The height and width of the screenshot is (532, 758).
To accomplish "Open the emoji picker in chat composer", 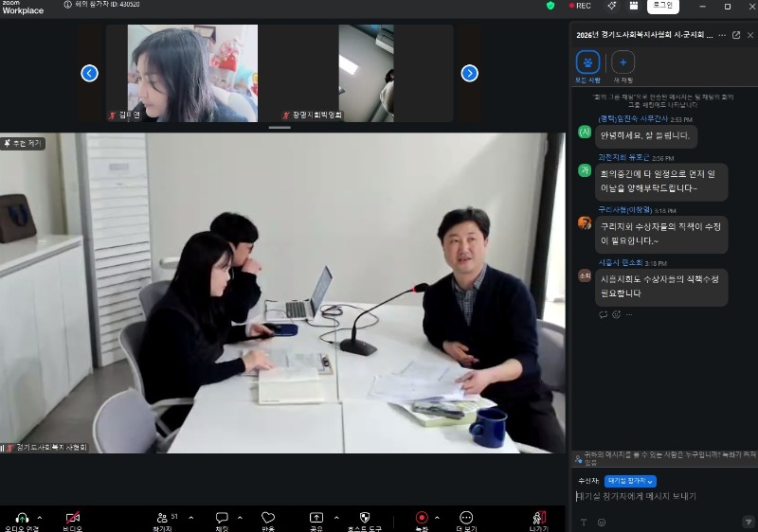I will (x=602, y=523).
